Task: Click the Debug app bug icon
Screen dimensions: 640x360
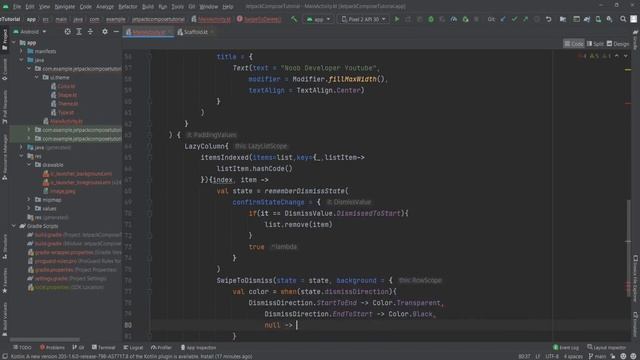Action: click(x=431, y=19)
